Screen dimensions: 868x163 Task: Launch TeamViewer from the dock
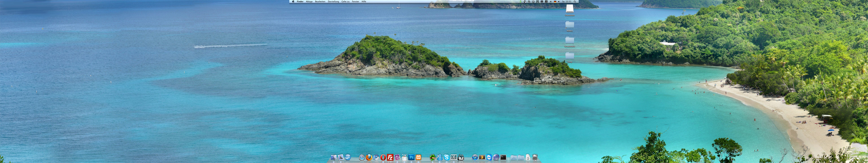click(x=489, y=157)
